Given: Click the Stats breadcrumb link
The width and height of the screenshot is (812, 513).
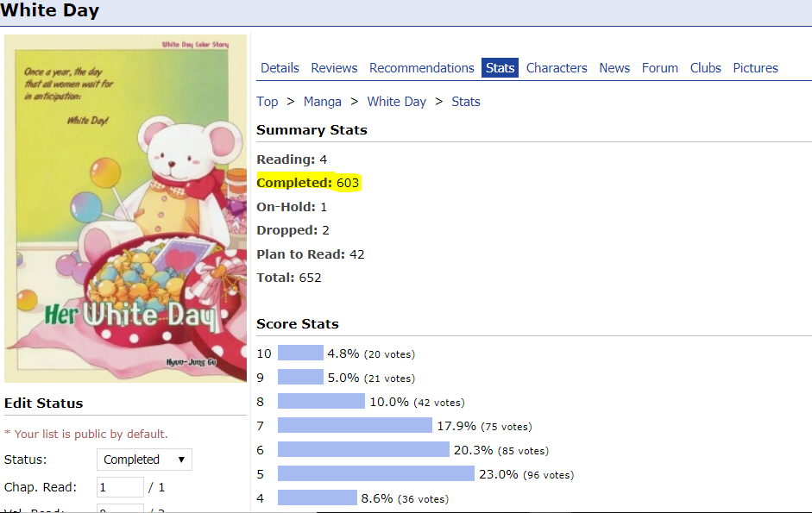Looking at the screenshot, I should point(466,102).
